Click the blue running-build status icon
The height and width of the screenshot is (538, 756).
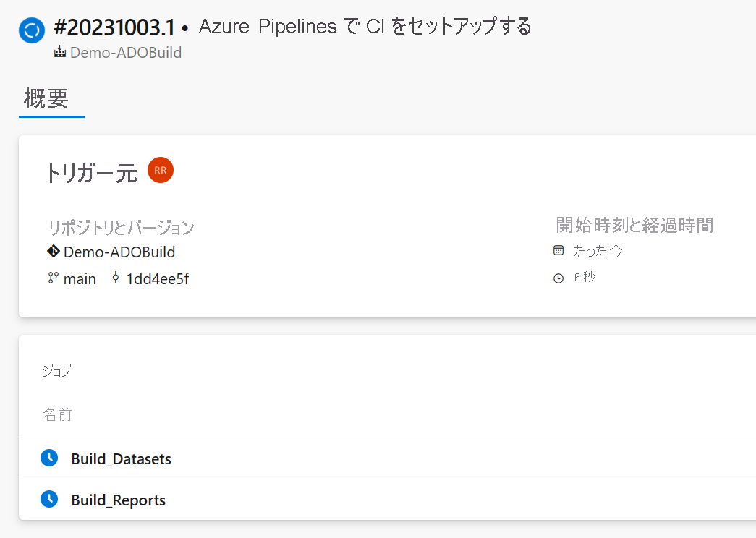coord(32,30)
